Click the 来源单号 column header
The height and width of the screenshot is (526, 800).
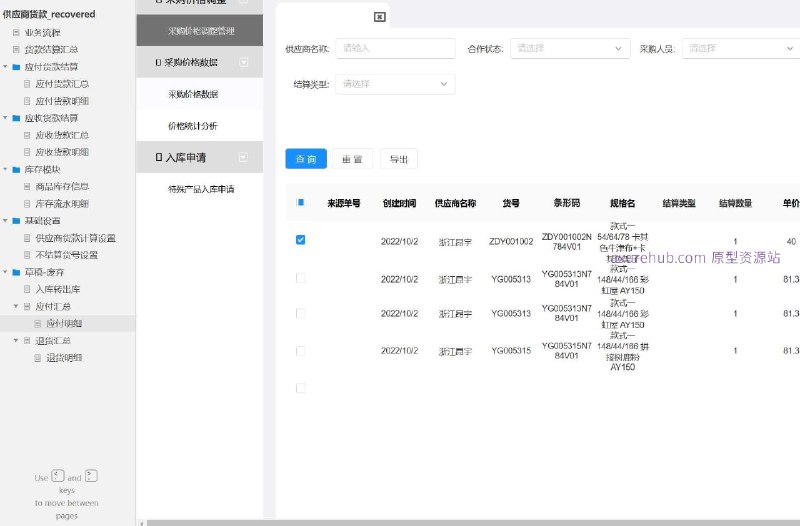(x=344, y=203)
